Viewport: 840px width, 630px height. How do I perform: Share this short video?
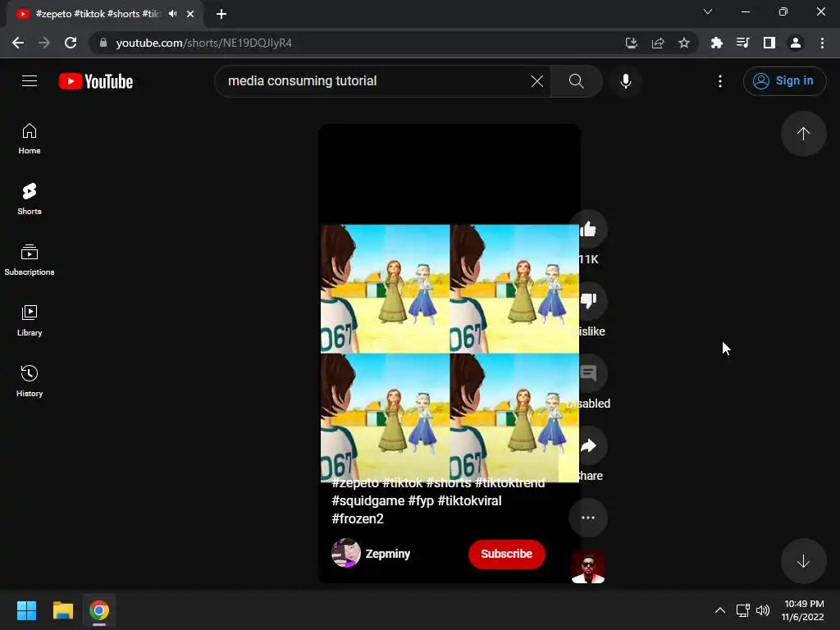point(588,445)
